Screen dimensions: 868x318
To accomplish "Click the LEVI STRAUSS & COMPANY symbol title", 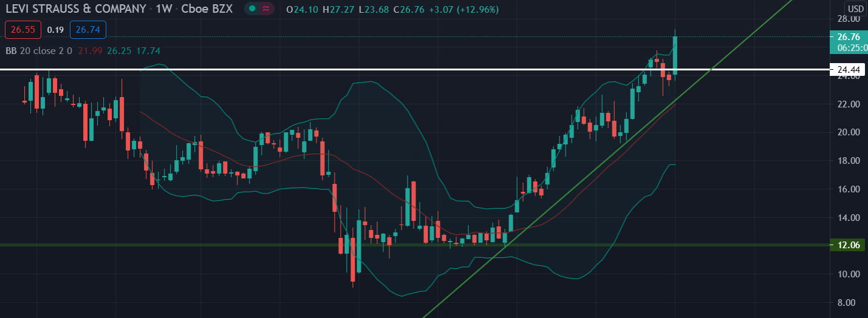I will [x=76, y=8].
